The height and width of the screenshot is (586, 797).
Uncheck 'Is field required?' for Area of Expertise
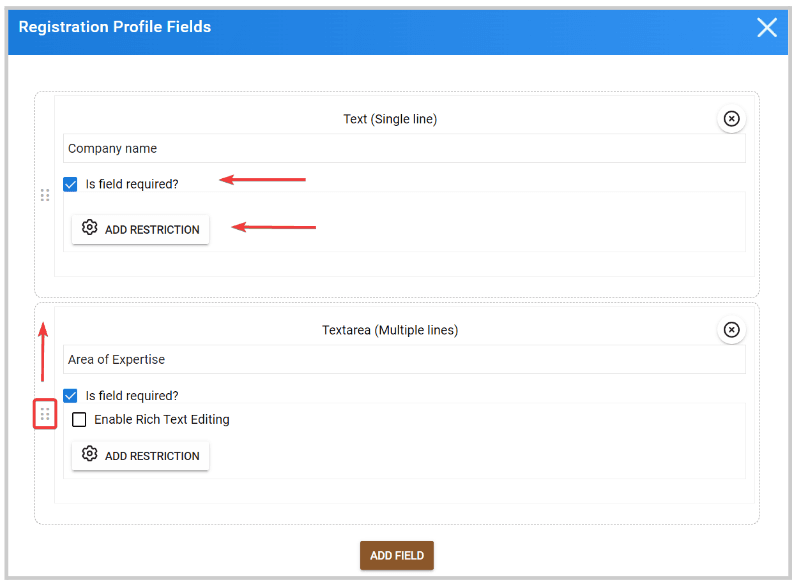coord(70,395)
